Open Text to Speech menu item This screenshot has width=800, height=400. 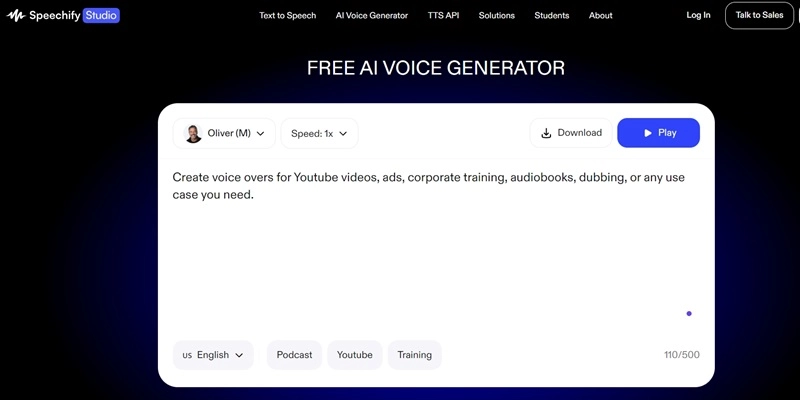tap(287, 16)
